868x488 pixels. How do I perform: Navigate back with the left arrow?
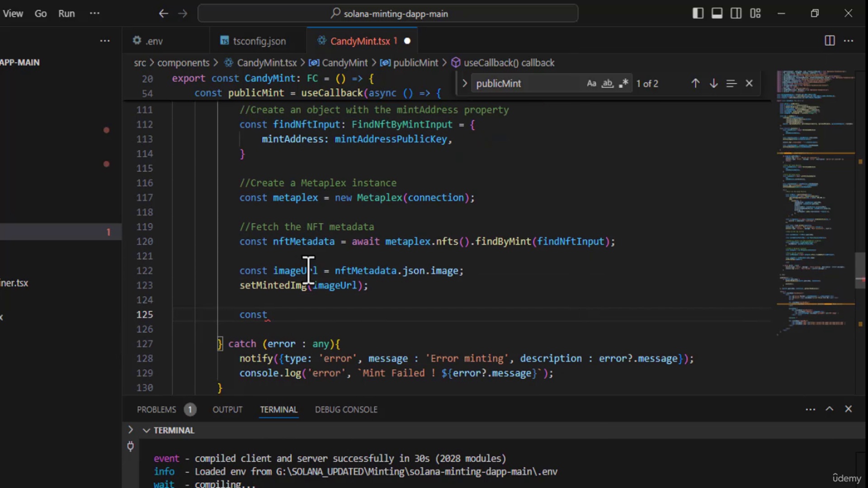(x=163, y=14)
